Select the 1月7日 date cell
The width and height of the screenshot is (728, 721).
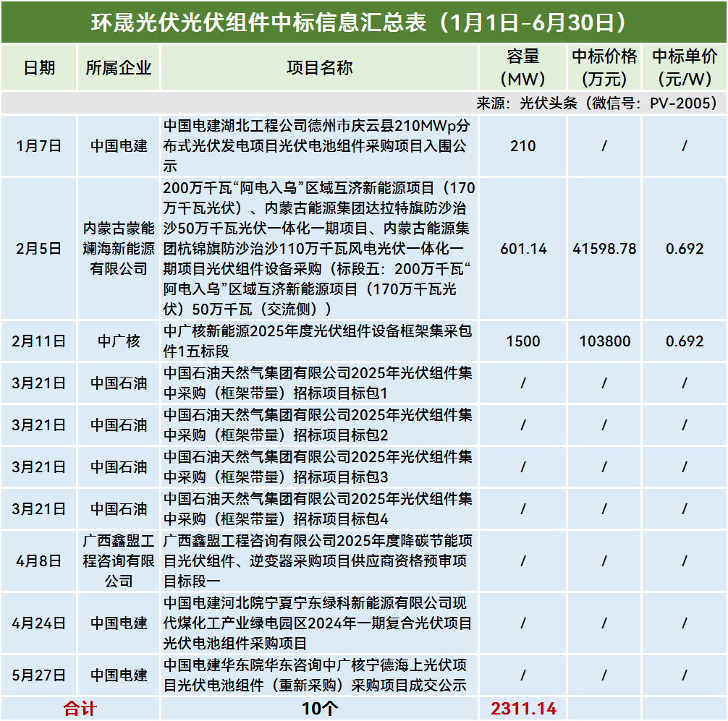39,145
